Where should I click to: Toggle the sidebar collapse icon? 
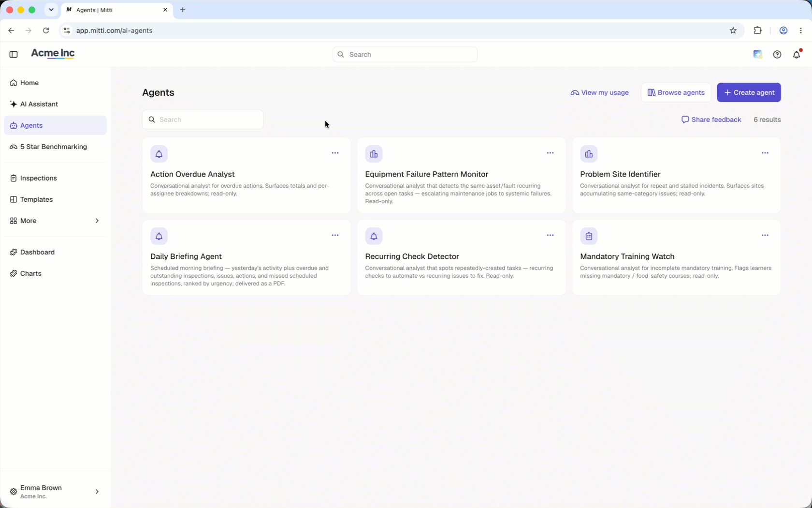(x=14, y=55)
